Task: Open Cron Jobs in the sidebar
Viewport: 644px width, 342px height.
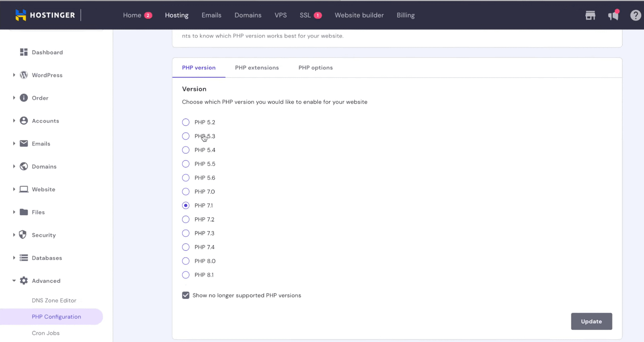Action: (x=46, y=333)
